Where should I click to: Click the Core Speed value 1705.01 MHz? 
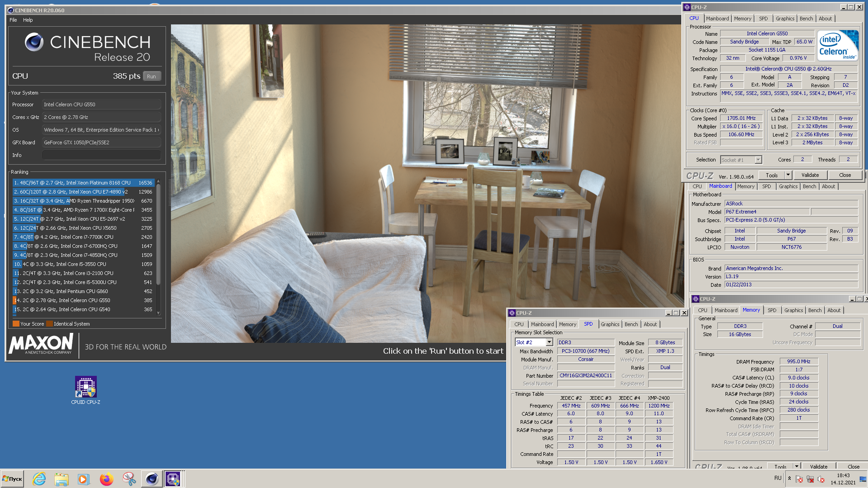(x=741, y=118)
